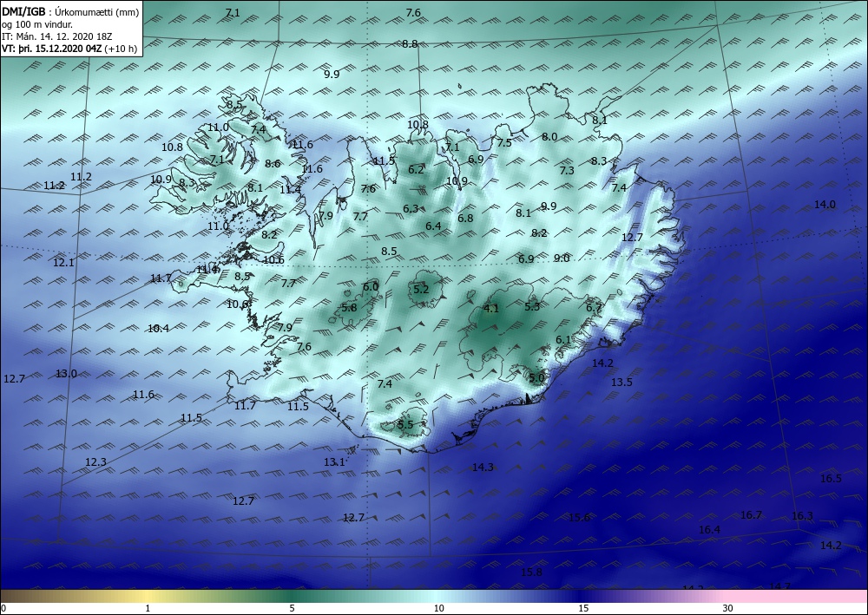Image resolution: width=868 pixels, height=615 pixels.
Task: Click the 8.6 value on the map
Action: coord(273,163)
